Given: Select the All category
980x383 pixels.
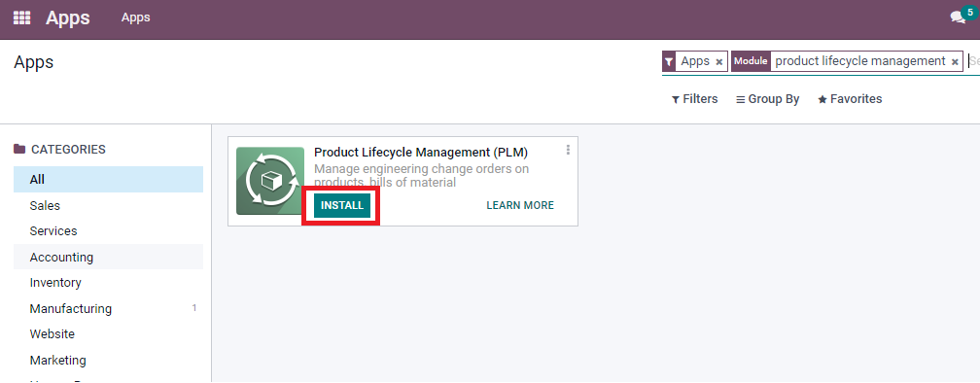Looking at the screenshot, I should tap(108, 179).
